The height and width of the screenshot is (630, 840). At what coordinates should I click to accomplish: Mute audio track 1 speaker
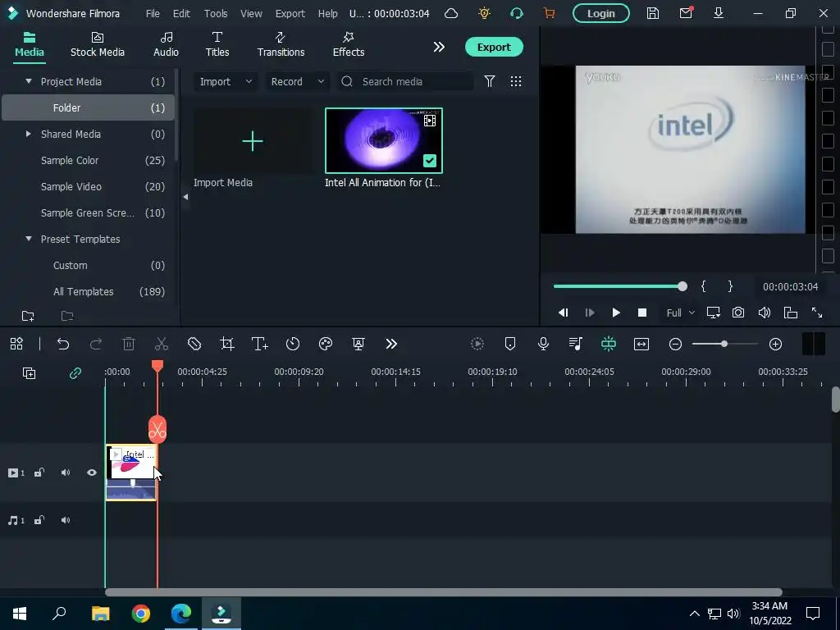tap(66, 520)
